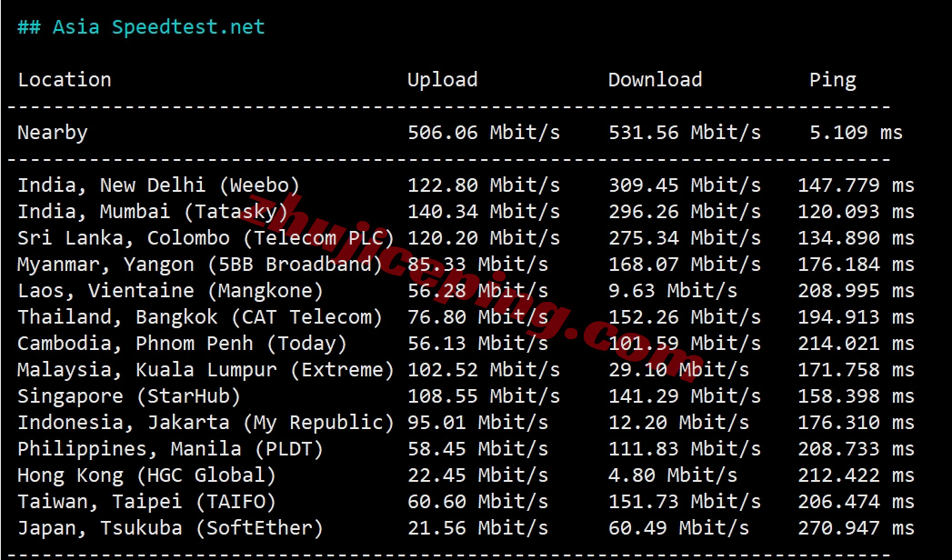Click Vientaine ping 208.995 ms

click(856, 291)
